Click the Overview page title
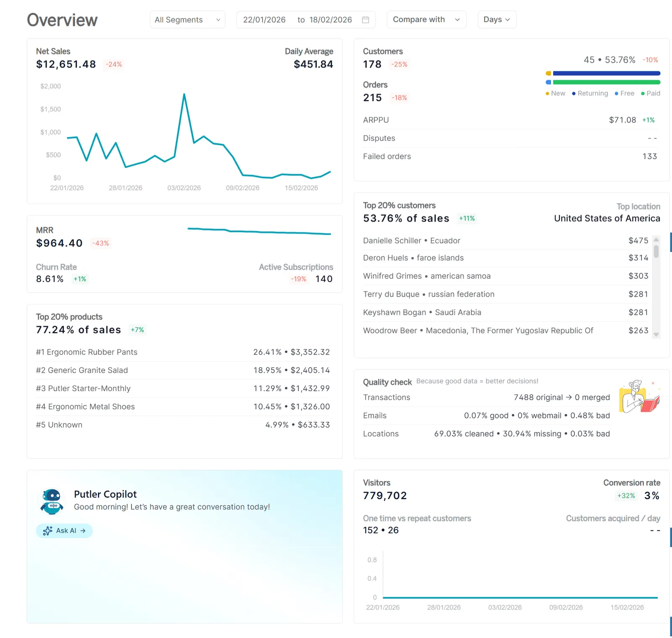The height and width of the screenshot is (638, 672). pyautogui.click(x=62, y=20)
